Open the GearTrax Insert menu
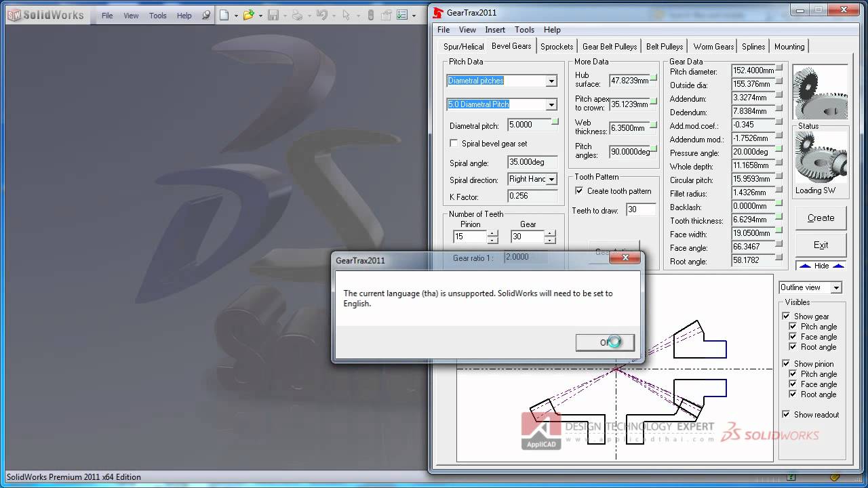The image size is (868, 488). 495,30
